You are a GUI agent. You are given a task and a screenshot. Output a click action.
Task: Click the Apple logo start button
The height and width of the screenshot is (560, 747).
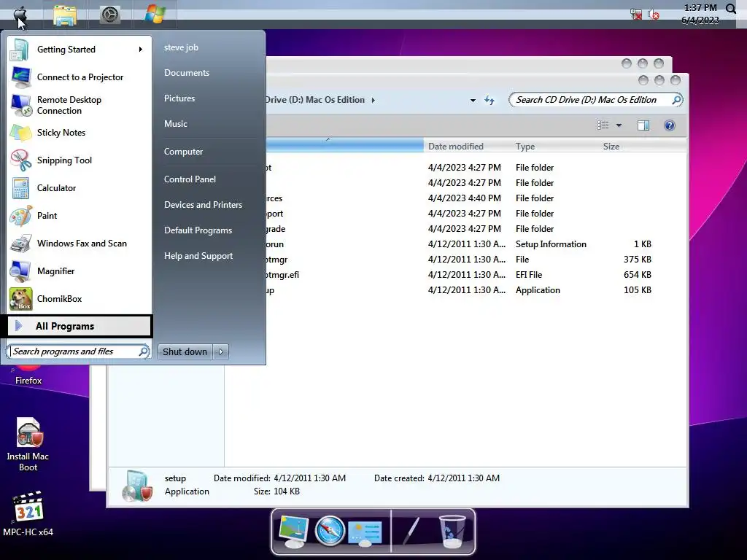20,15
